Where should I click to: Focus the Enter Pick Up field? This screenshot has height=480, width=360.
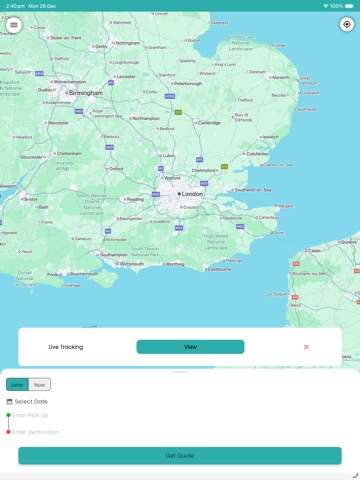click(x=30, y=415)
